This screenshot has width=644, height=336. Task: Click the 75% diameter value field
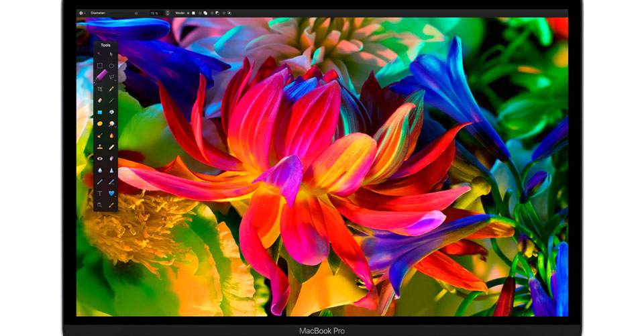[154, 13]
